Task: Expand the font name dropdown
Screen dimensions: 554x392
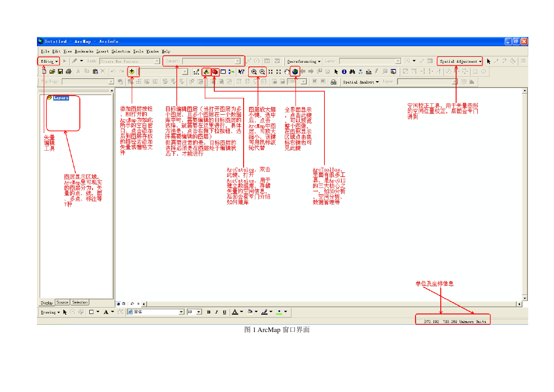Action: tap(181, 312)
